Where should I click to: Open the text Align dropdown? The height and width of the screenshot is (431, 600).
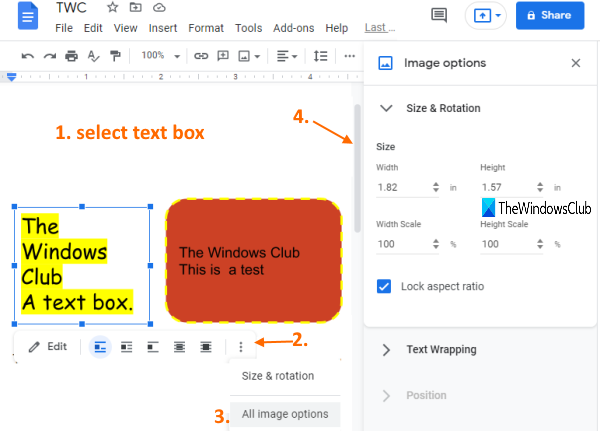[287, 56]
